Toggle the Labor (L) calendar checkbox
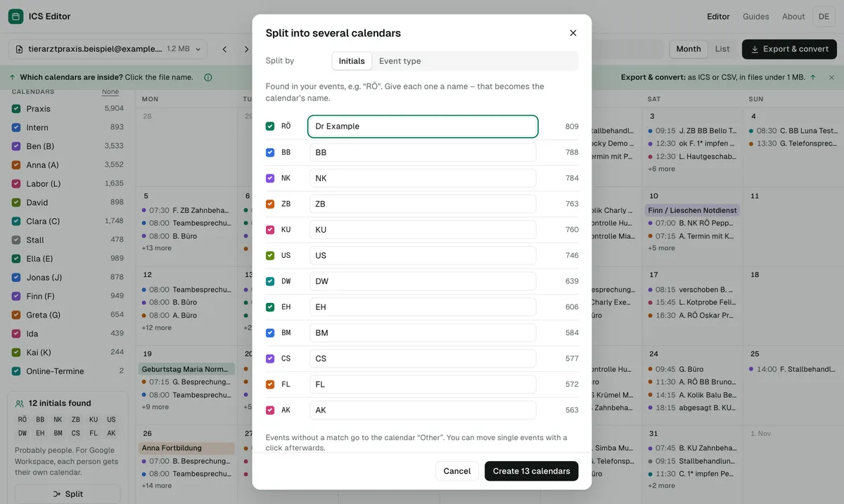 16,183
